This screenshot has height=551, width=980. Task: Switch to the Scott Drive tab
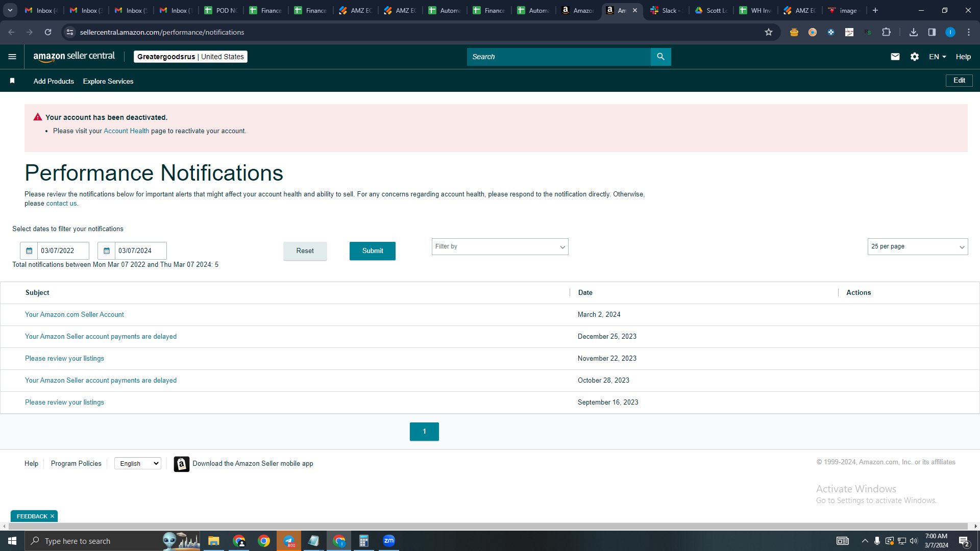(x=711, y=10)
